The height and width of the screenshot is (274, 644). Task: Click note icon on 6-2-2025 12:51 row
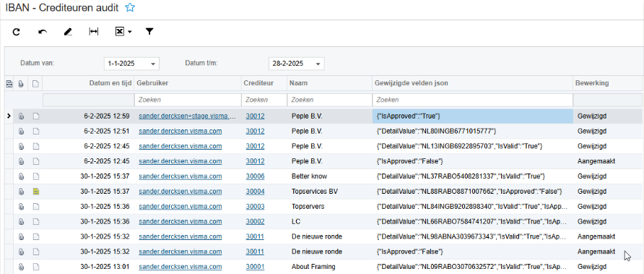pyautogui.click(x=35, y=132)
